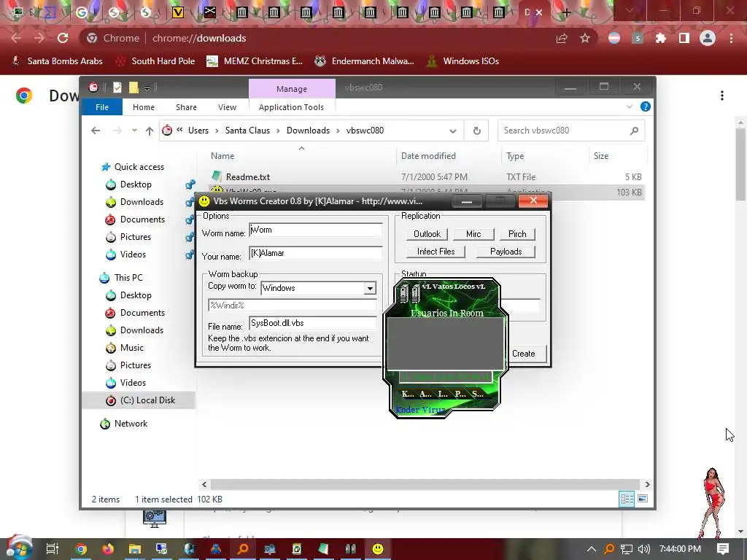Viewport: 747px width, 560px height.
Task: Open the Application Tools tab
Action: coord(291,107)
